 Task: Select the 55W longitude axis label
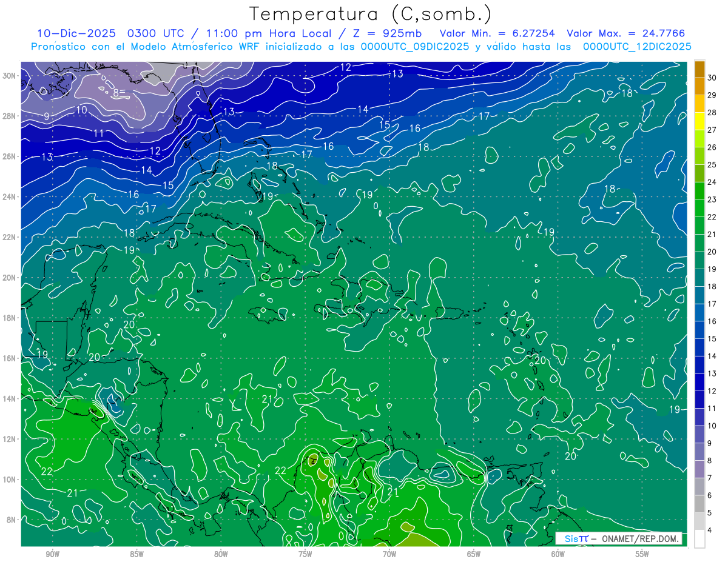(642, 554)
